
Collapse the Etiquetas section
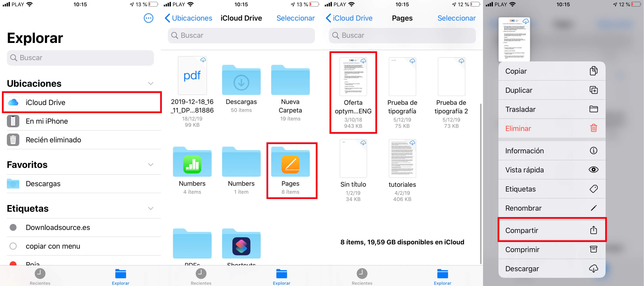(x=150, y=208)
